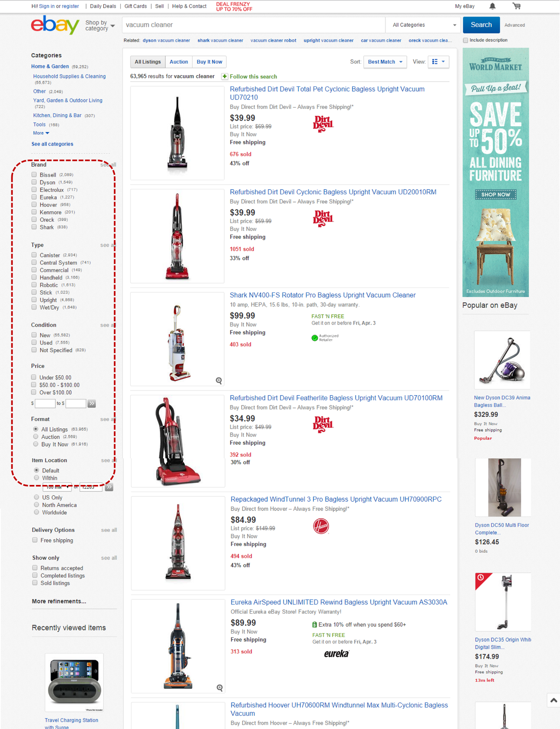The height and width of the screenshot is (729, 560).
Task: Open the shopping cart icon
Action: click(x=517, y=6)
